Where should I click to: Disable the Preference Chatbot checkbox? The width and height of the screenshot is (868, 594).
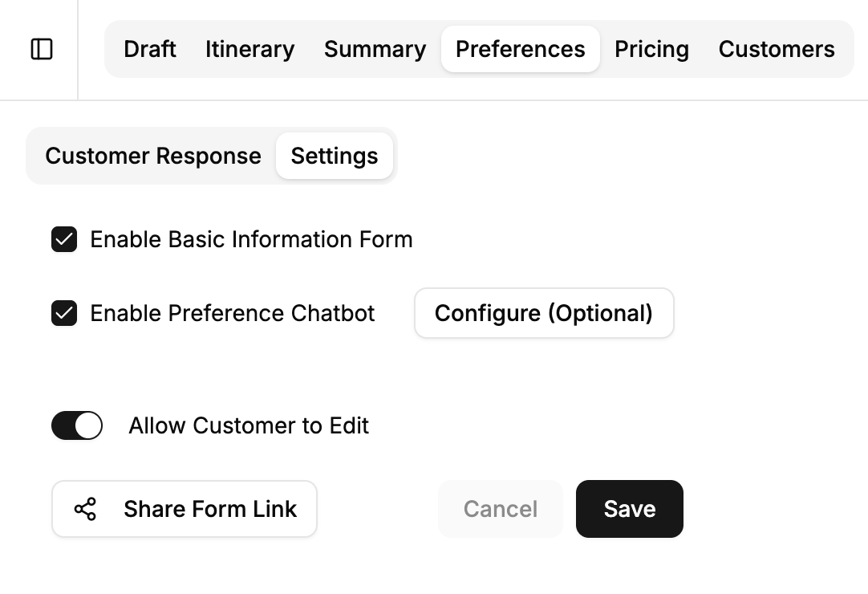63,313
